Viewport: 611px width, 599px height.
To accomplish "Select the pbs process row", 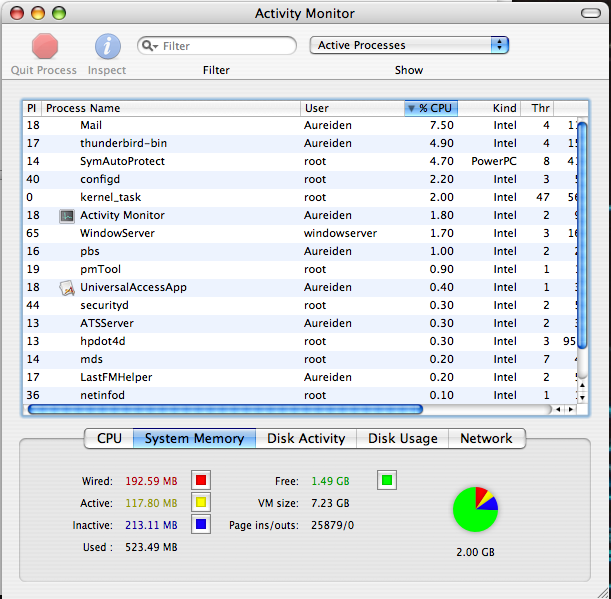I will (x=300, y=251).
